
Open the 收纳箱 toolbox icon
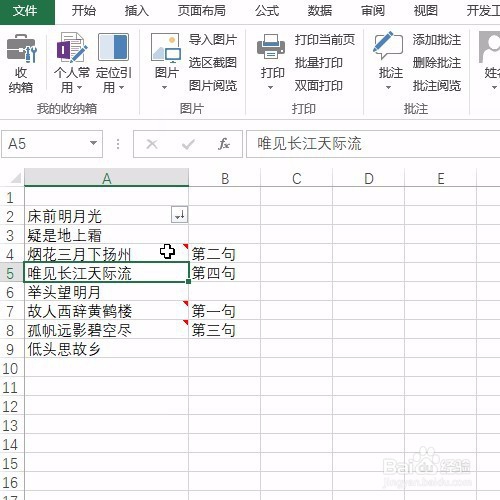[x=21, y=49]
